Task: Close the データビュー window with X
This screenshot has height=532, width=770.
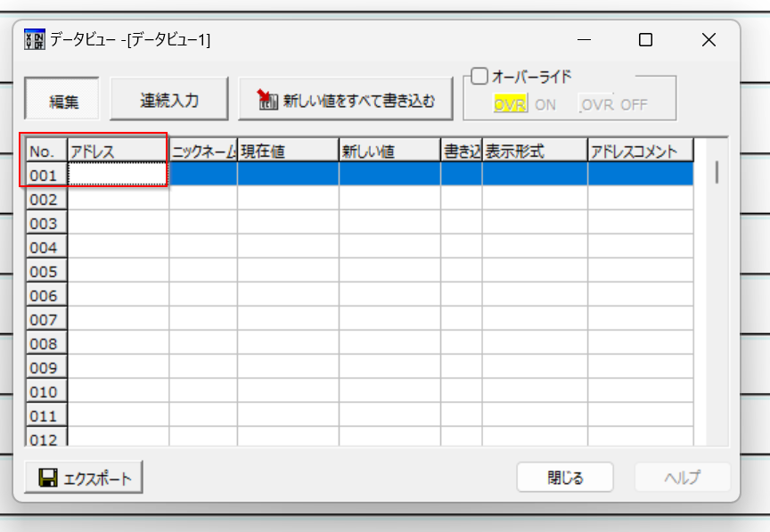Action: pos(709,39)
